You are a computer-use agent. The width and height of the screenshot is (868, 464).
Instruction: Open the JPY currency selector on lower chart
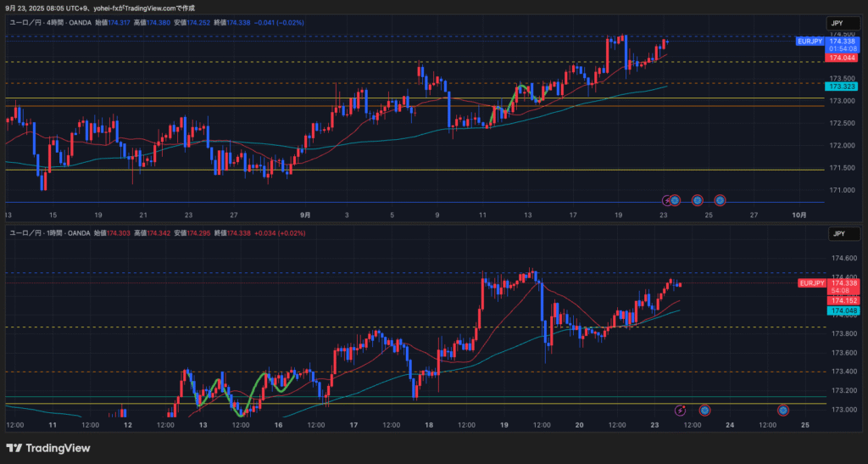pos(839,233)
